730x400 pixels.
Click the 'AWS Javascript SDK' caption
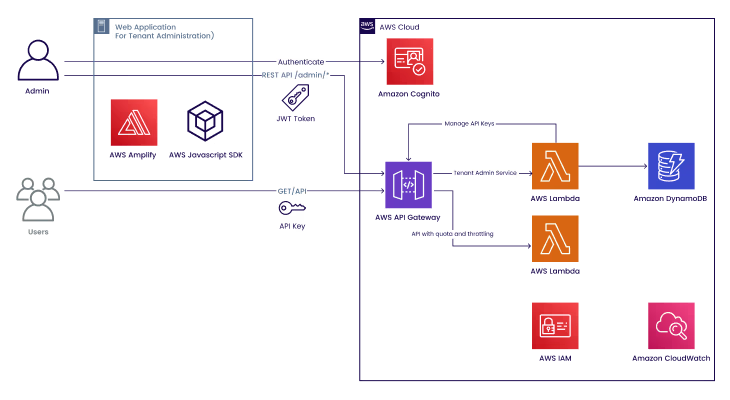206,155
